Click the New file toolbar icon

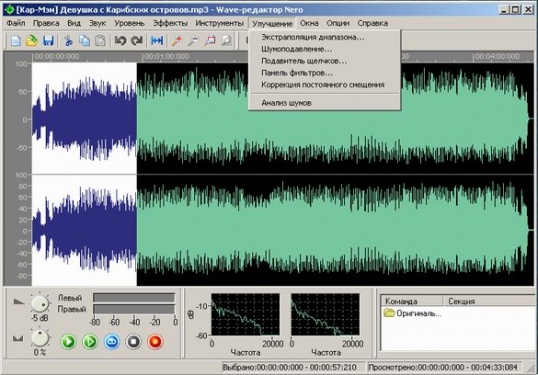coord(15,41)
